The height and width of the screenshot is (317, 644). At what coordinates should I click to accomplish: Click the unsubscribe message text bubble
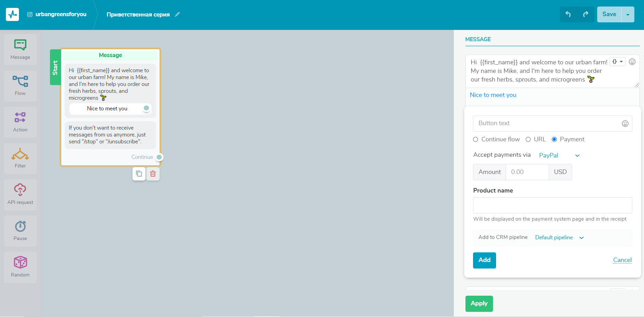[110, 135]
